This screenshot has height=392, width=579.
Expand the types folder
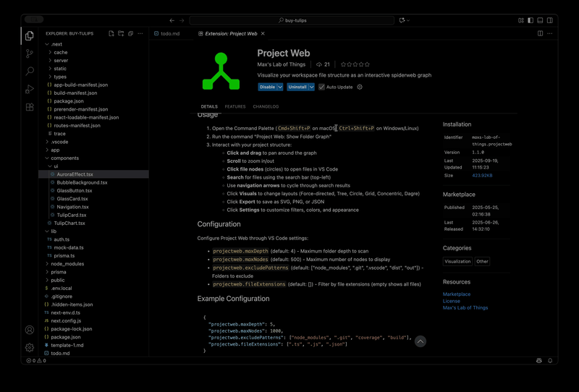click(x=50, y=77)
